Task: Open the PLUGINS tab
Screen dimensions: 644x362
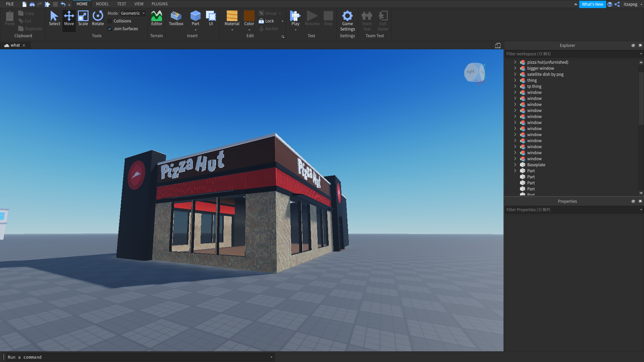Action: click(159, 4)
